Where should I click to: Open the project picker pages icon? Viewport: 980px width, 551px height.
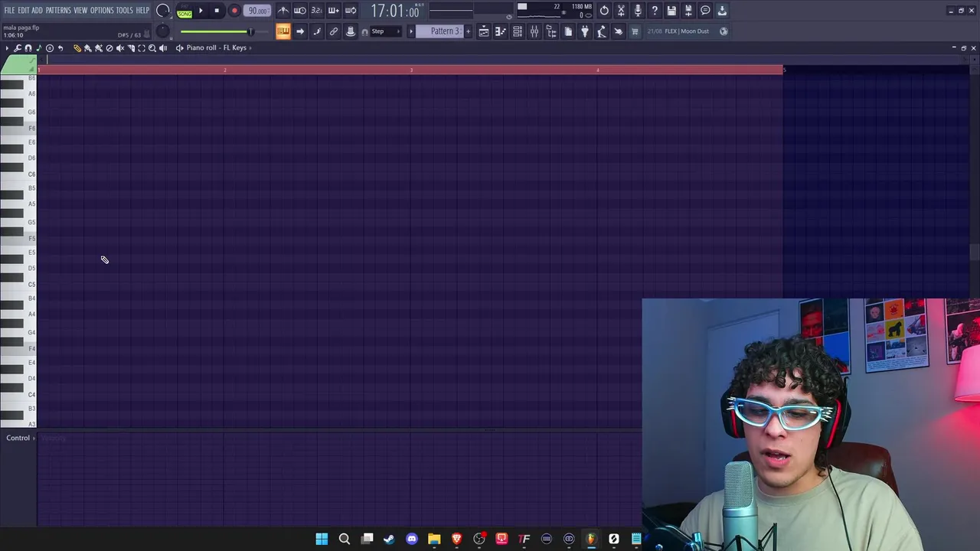[568, 31]
